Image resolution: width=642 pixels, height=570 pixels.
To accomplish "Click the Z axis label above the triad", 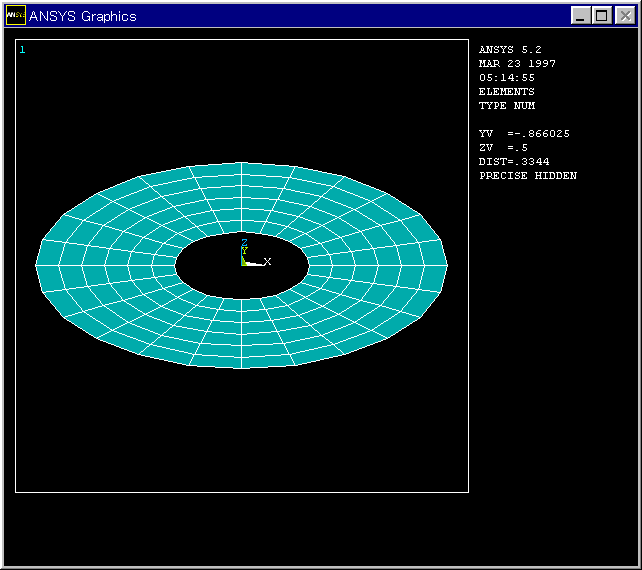I will pyautogui.click(x=244, y=242).
